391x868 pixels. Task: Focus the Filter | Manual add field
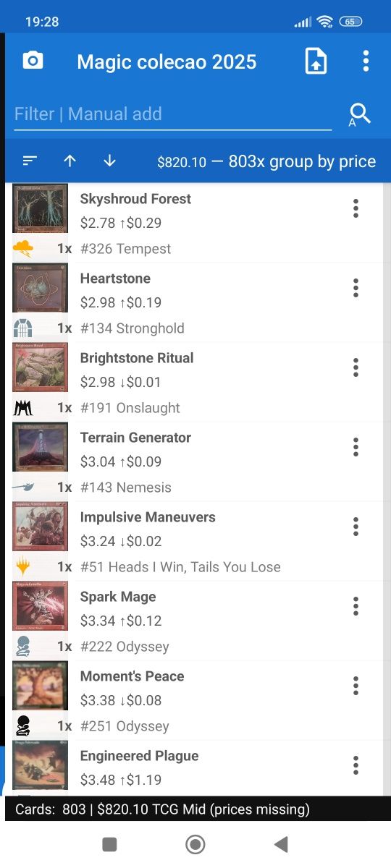click(172, 114)
